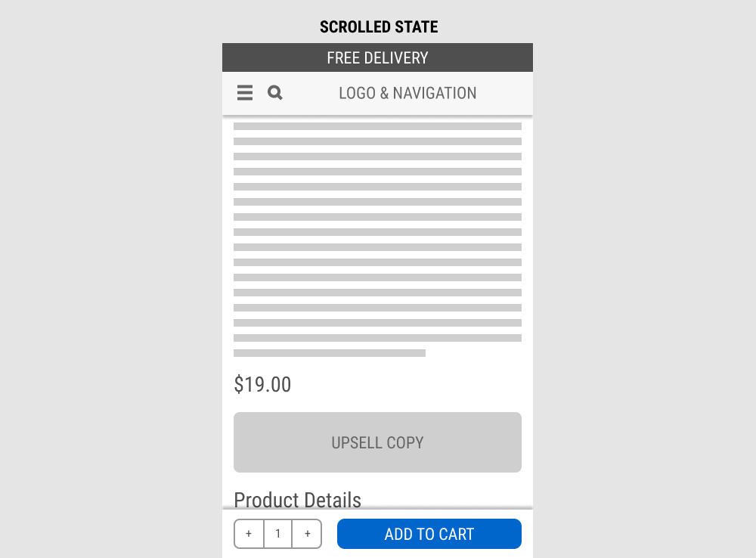Click the LOGO & NAVIGATION label
The height and width of the screenshot is (558, 756).
pos(407,93)
